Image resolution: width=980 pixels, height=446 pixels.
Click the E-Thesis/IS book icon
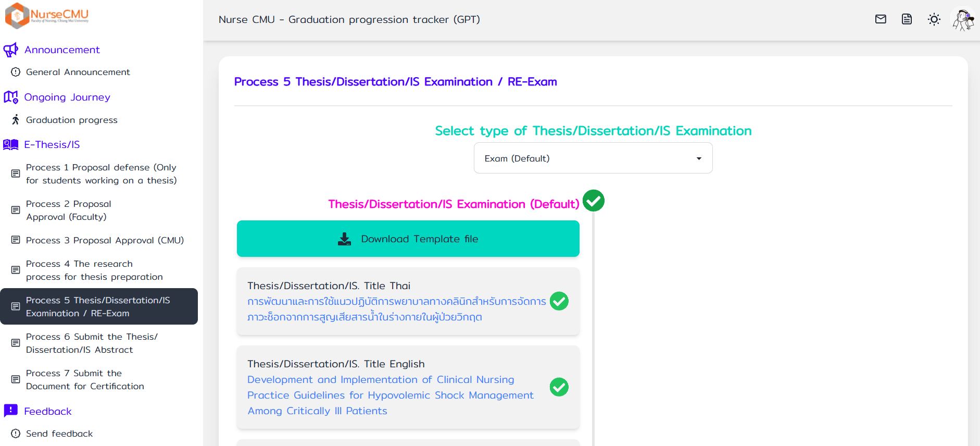point(10,145)
